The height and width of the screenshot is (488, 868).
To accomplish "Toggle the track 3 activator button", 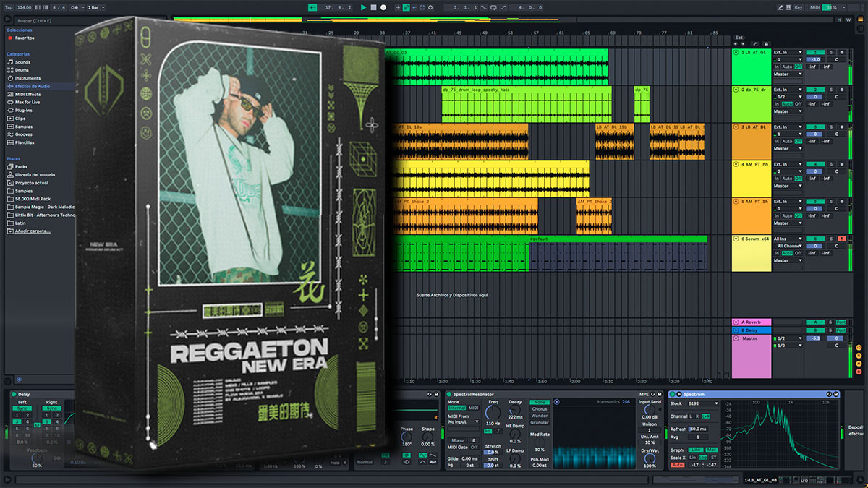I will tap(815, 127).
